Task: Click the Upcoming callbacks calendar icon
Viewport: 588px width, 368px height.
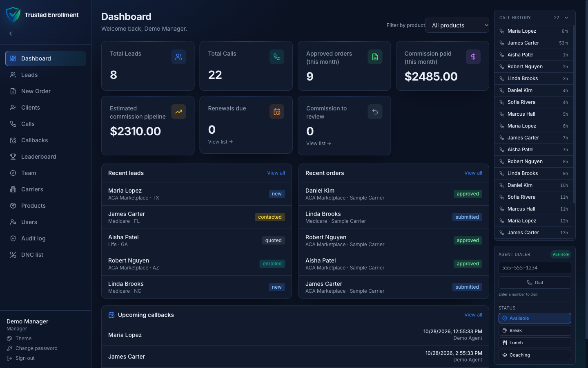Action: (111, 315)
